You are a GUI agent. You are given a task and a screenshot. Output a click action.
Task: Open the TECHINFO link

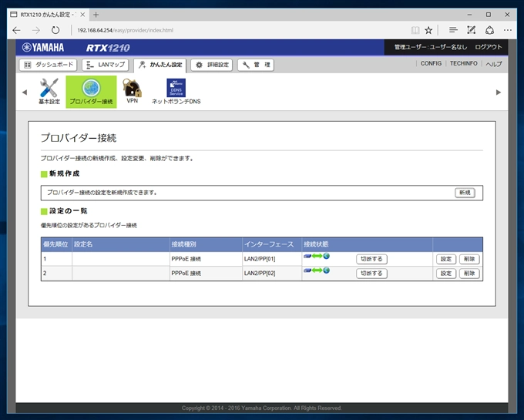pos(464,63)
